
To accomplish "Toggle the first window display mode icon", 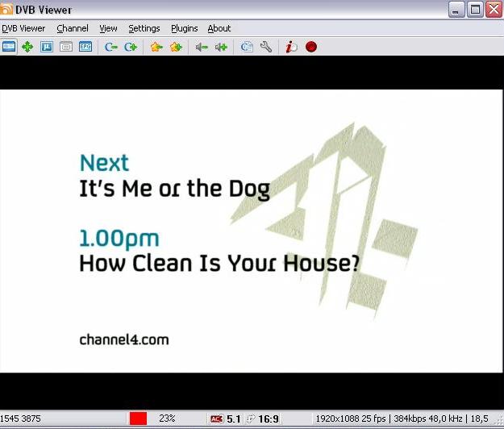I will (x=8, y=47).
